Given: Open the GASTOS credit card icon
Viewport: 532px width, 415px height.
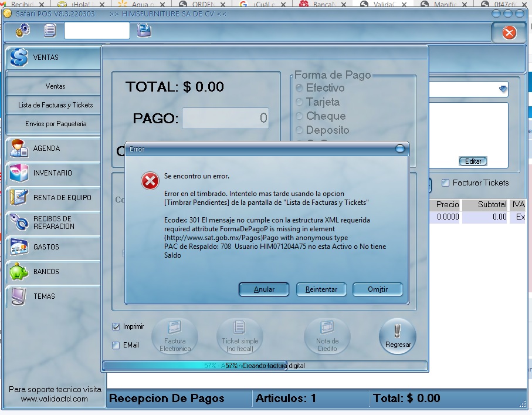Looking at the screenshot, I should (19, 247).
